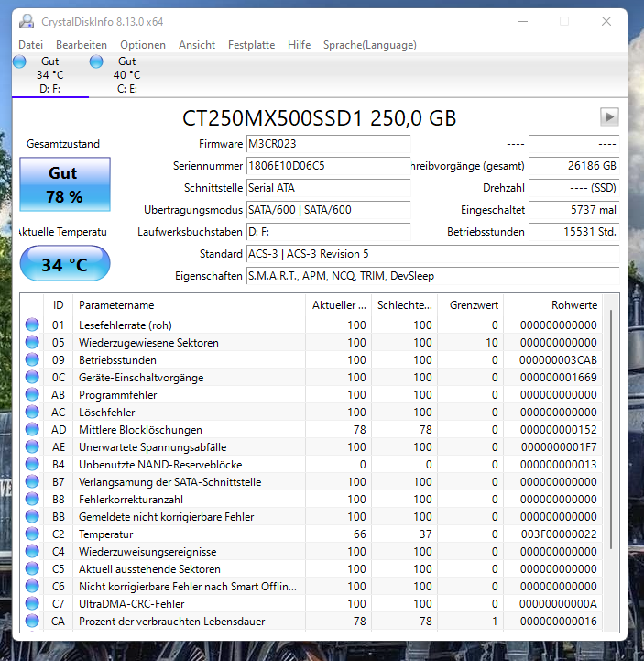The width and height of the screenshot is (644, 661).
Task: Click status orb for Unbenutzte NAND-Reserveblöcke row
Action: [x=32, y=464]
